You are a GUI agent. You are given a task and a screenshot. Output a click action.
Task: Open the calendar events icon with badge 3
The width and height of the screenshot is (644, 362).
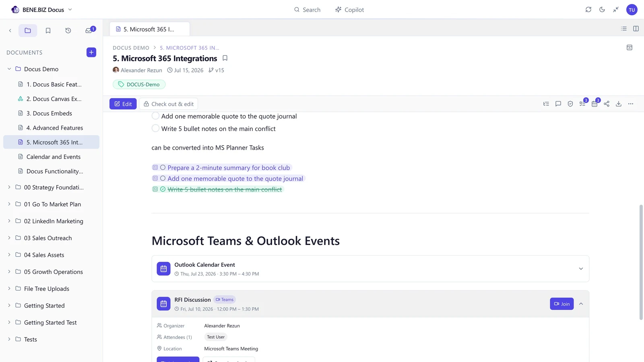coord(594,104)
